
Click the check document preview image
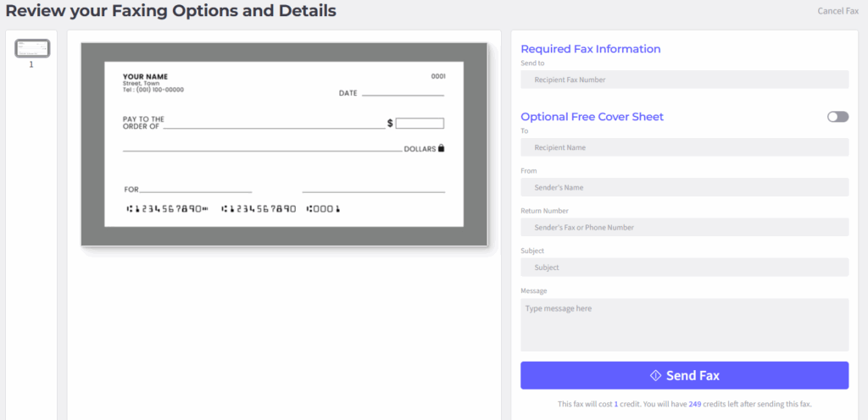pyautogui.click(x=284, y=145)
